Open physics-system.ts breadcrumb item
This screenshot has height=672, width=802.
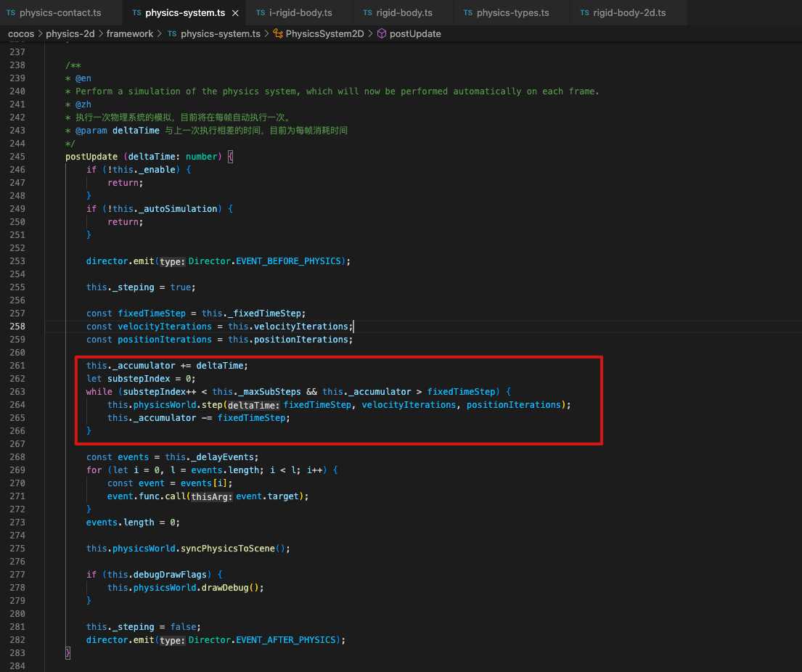pos(221,34)
